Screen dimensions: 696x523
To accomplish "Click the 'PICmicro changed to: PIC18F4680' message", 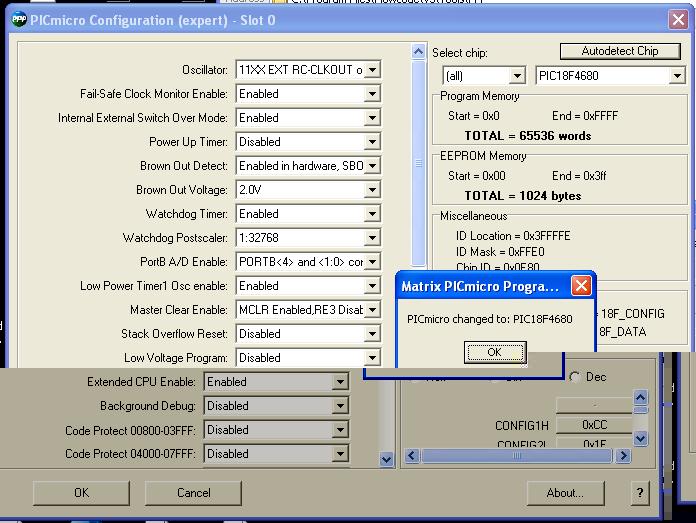I will click(x=490, y=319).
